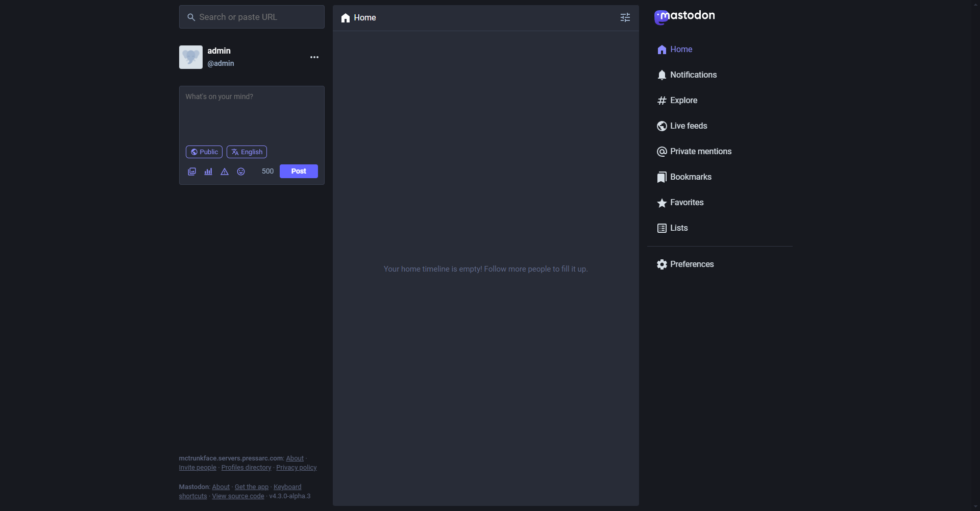
Task: Toggle the content warning triangle icon
Action: (225, 172)
